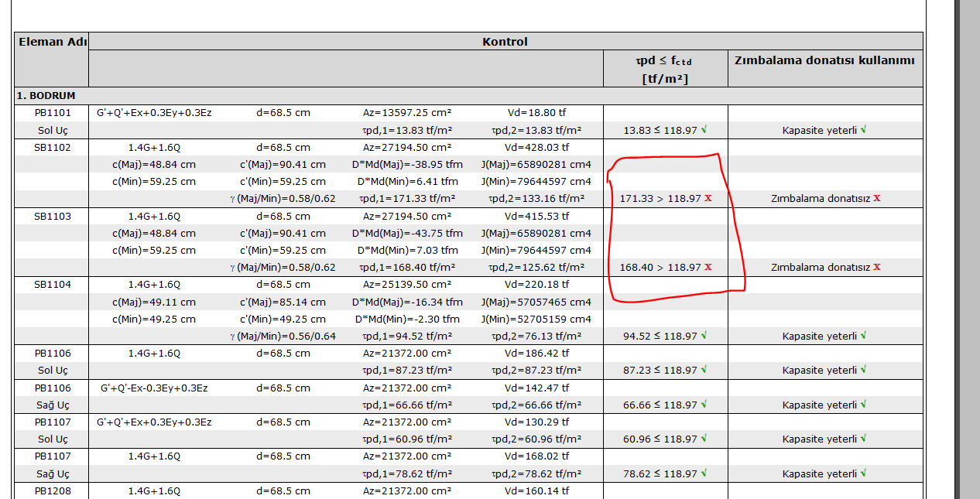
Task: Click the PB1101 element name cell
Action: point(52,113)
